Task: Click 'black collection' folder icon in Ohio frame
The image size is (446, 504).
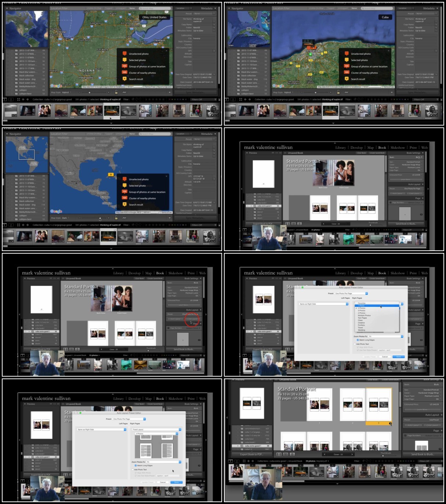Action: pyautogui.click(x=16, y=76)
